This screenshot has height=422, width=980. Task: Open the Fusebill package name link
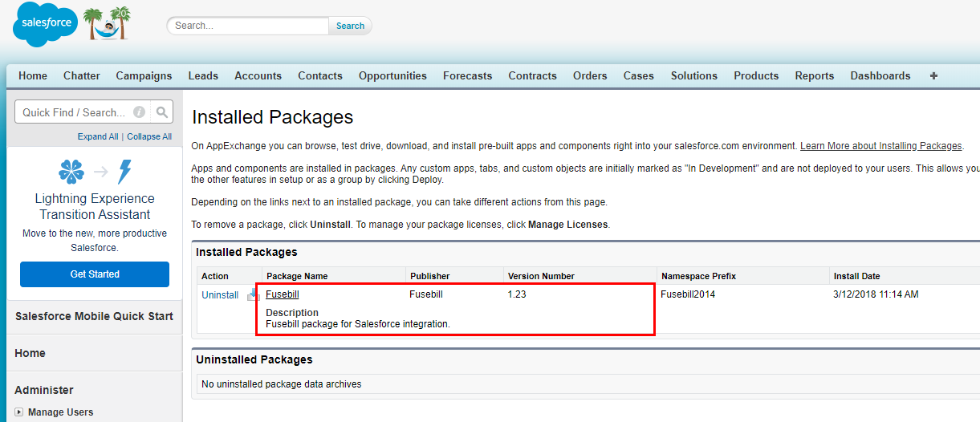pos(283,294)
